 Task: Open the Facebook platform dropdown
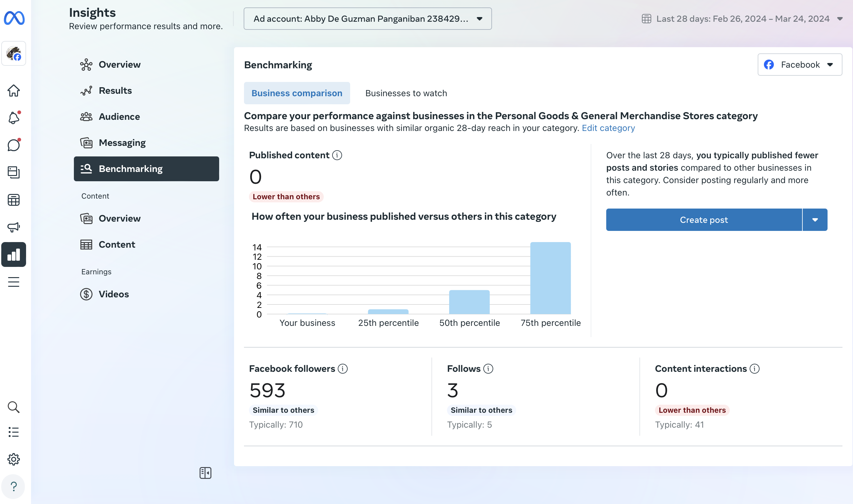click(799, 65)
